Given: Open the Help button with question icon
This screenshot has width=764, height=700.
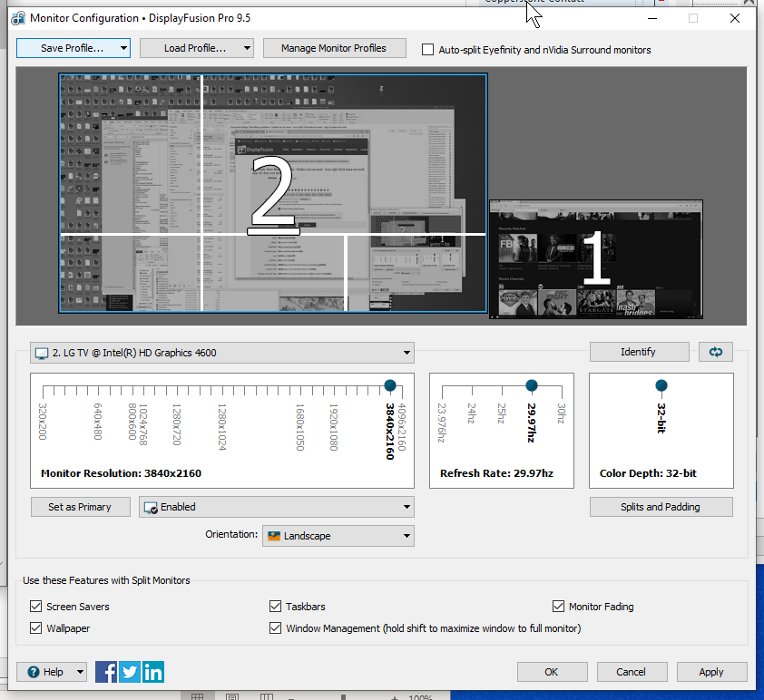Looking at the screenshot, I should (51, 672).
